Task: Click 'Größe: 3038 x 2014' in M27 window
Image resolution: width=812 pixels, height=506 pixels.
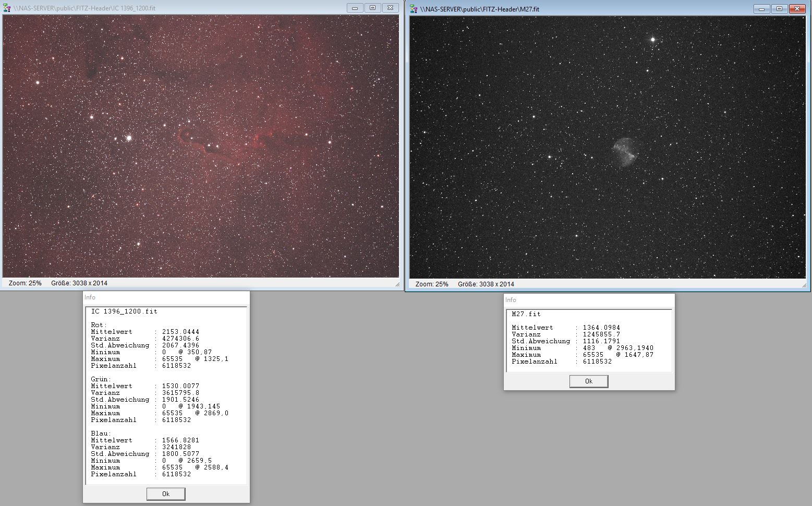Action: (x=486, y=284)
